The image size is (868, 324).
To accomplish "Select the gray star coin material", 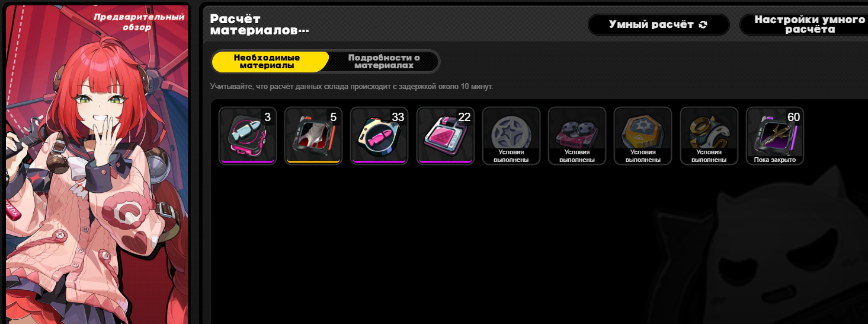I will 511,136.
